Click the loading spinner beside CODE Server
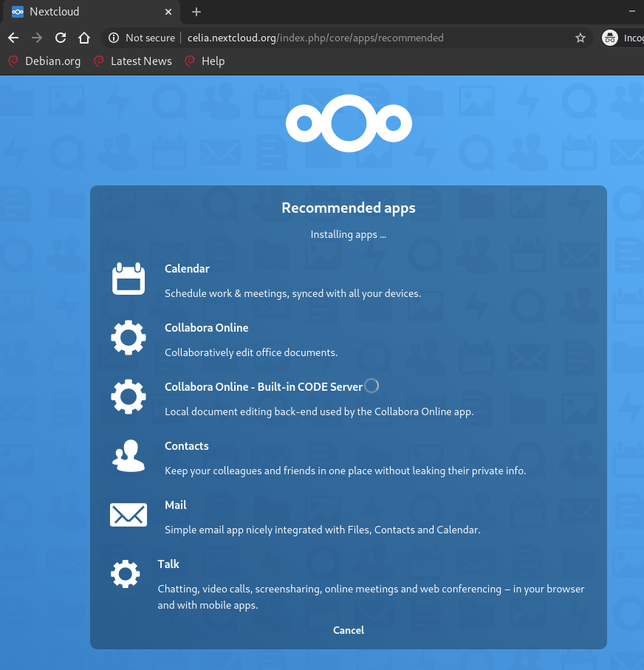 point(372,386)
